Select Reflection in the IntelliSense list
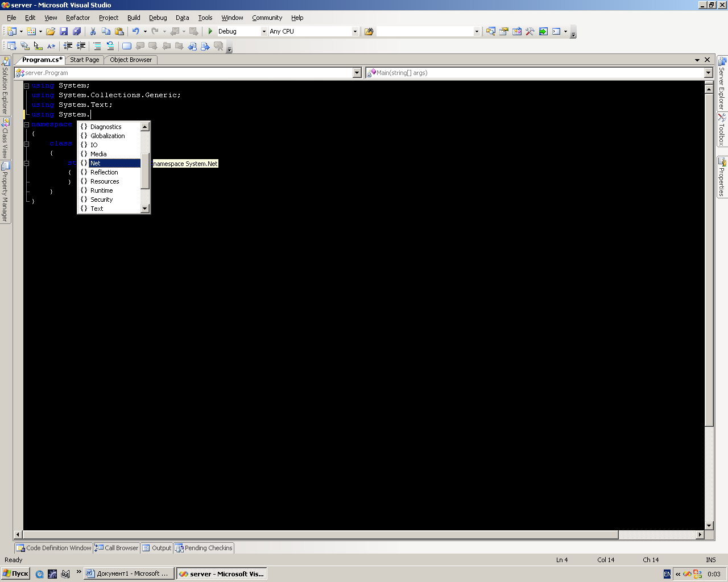The width and height of the screenshot is (728, 582). [x=109, y=172]
